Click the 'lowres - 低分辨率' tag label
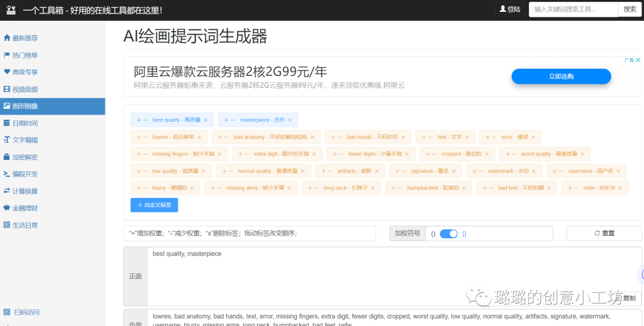Screen dimensions: 644x326 pyautogui.click(x=174, y=137)
